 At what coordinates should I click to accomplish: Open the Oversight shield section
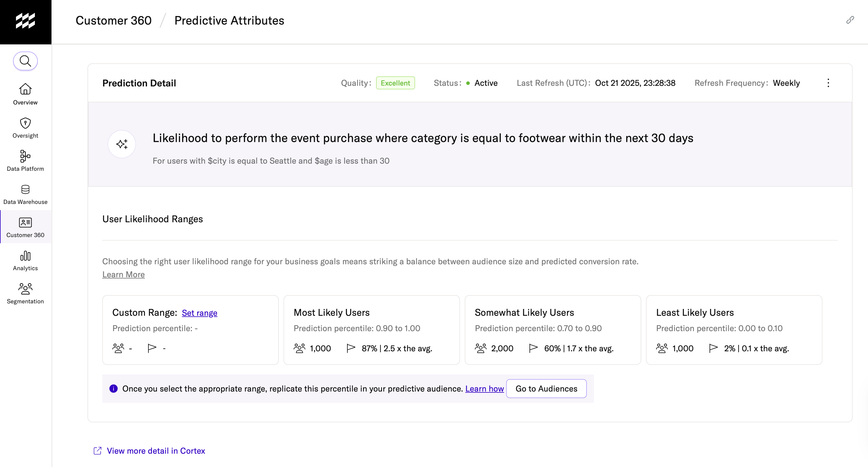[25, 128]
